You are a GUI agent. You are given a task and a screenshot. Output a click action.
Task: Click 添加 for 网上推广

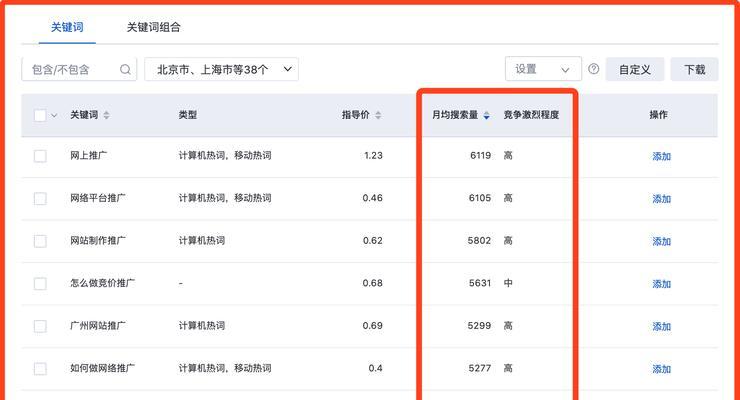[x=661, y=156]
